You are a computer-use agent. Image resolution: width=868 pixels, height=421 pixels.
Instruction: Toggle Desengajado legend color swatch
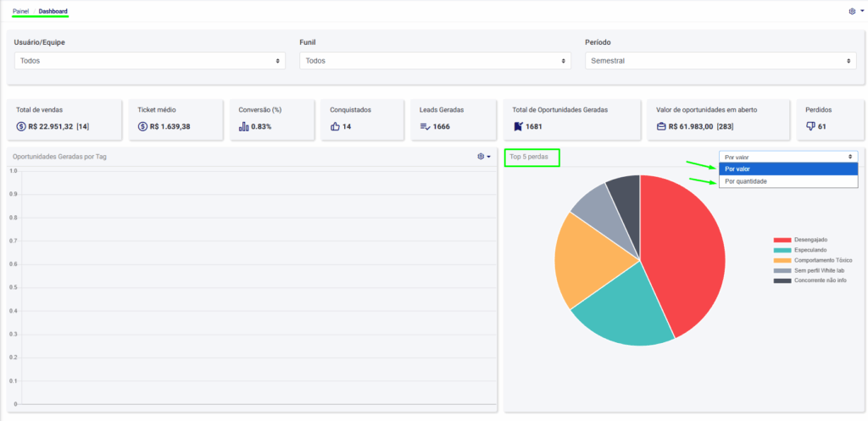click(x=782, y=241)
